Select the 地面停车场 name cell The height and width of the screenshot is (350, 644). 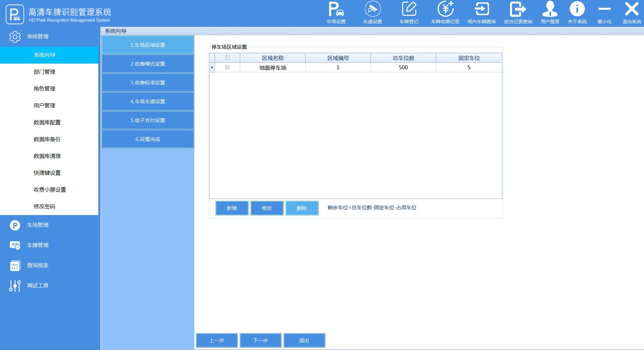273,68
